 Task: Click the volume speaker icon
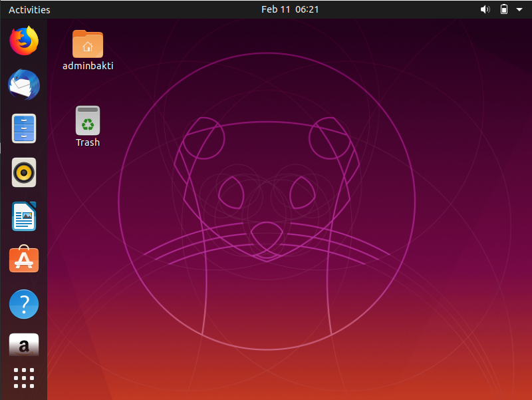[x=485, y=9]
